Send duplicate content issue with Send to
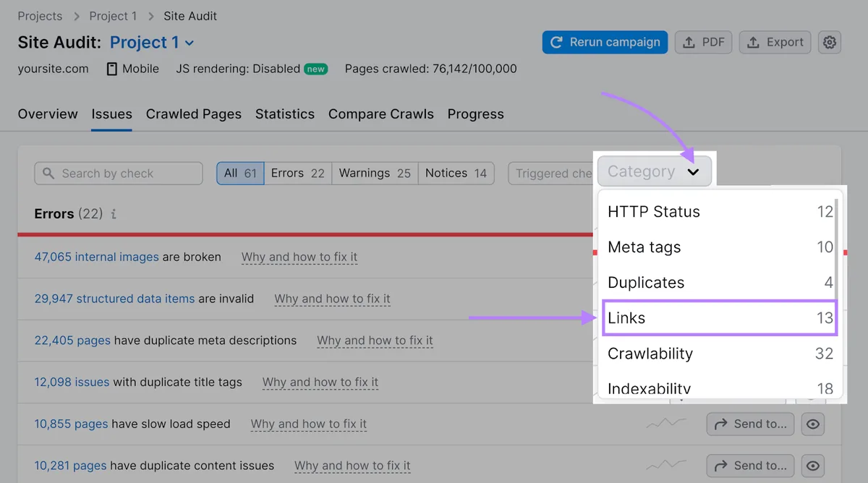Viewport: 868px width, 483px height. [x=750, y=466]
